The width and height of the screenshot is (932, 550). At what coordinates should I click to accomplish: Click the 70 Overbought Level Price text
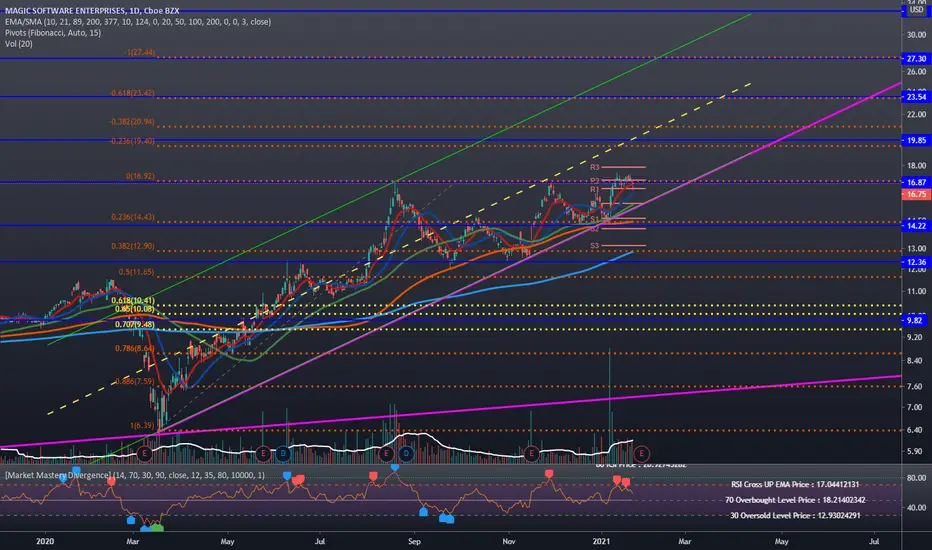coord(795,500)
